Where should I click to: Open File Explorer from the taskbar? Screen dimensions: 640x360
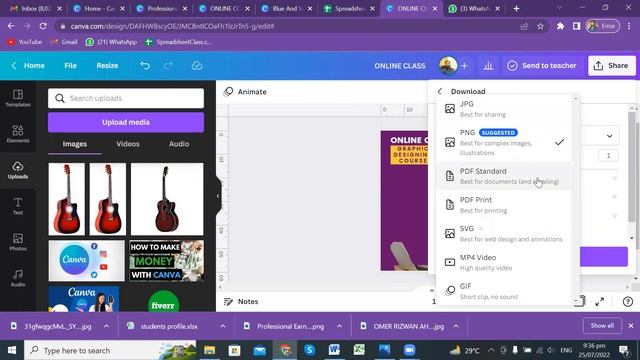click(x=210, y=350)
